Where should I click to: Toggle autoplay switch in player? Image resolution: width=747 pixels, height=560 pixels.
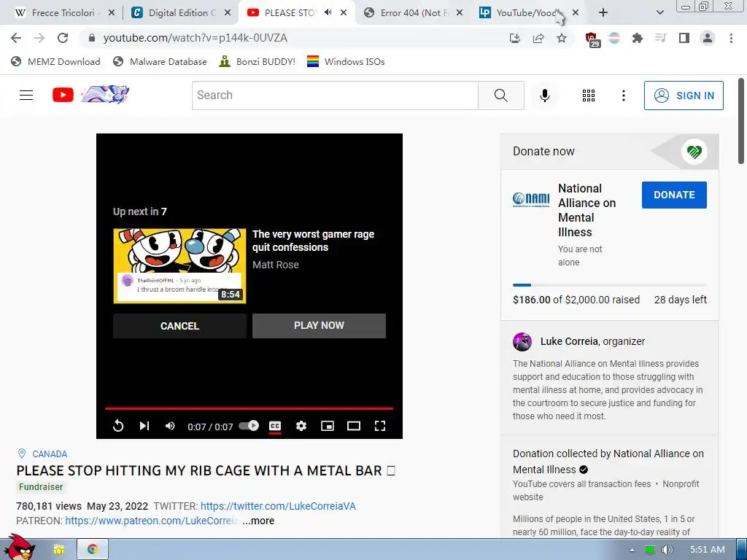point(249,426)
